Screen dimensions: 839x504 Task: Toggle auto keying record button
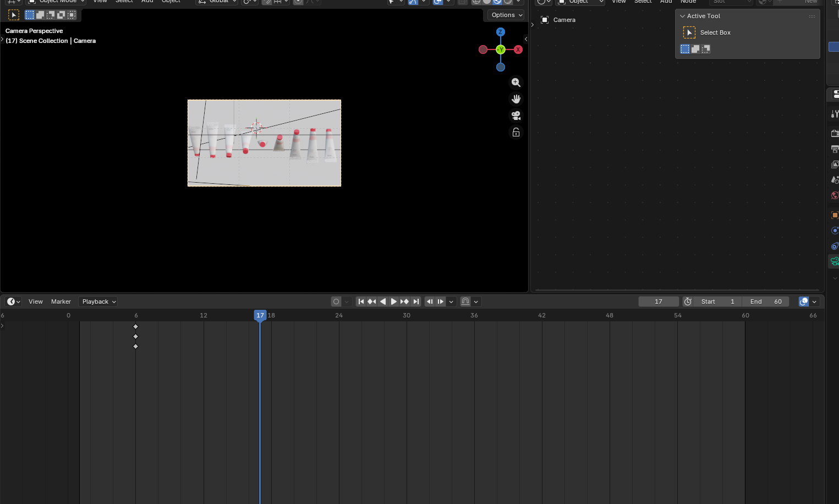pyautogui.click(x=336, y=302)
